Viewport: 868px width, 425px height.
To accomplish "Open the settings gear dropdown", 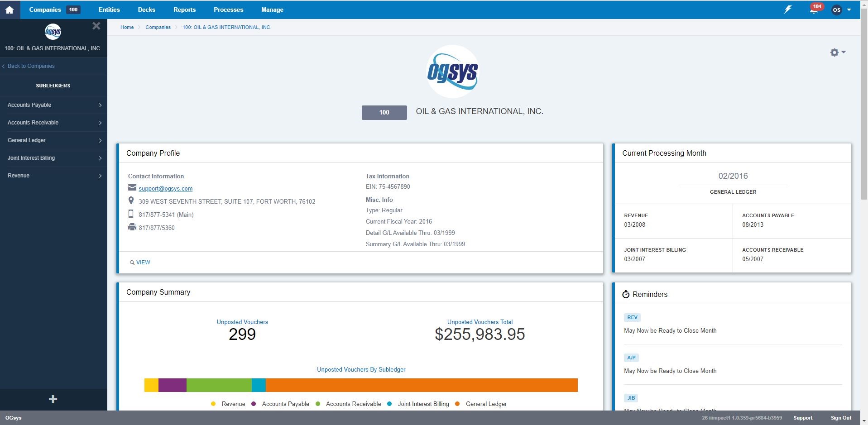I will 838,53.
